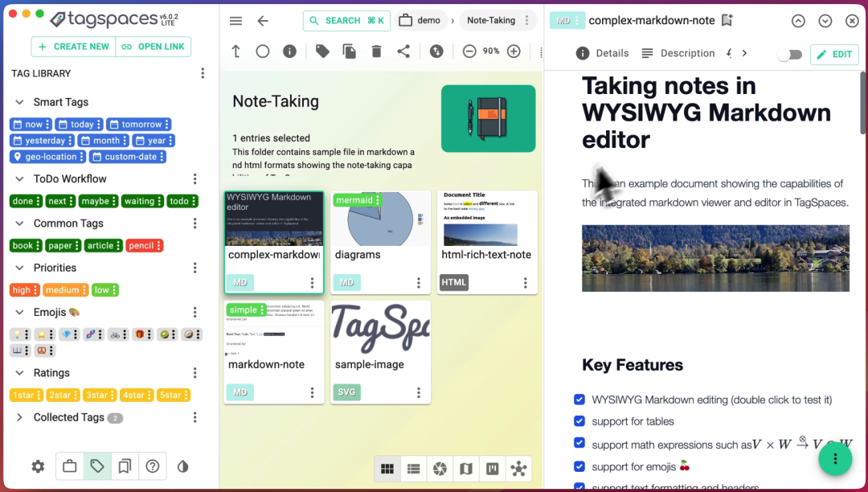Uncheck the 'support for emojis' checkbox
Screen dimensions: 868x492
(579, 466)
